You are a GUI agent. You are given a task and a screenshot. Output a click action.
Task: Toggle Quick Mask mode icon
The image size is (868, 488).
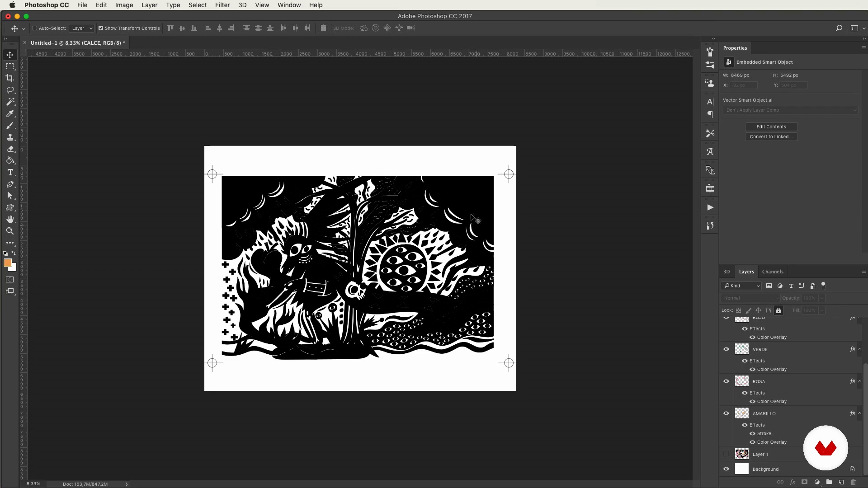click(10, 280)
